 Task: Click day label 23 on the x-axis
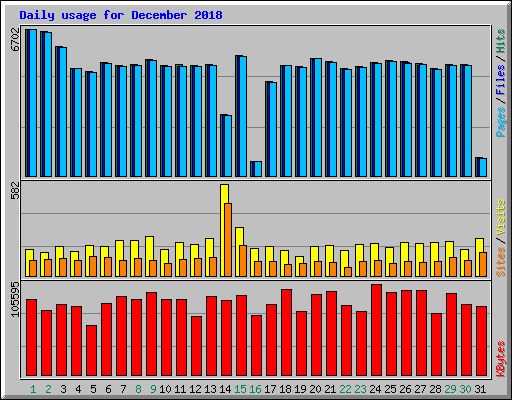(x=360, y=389)
